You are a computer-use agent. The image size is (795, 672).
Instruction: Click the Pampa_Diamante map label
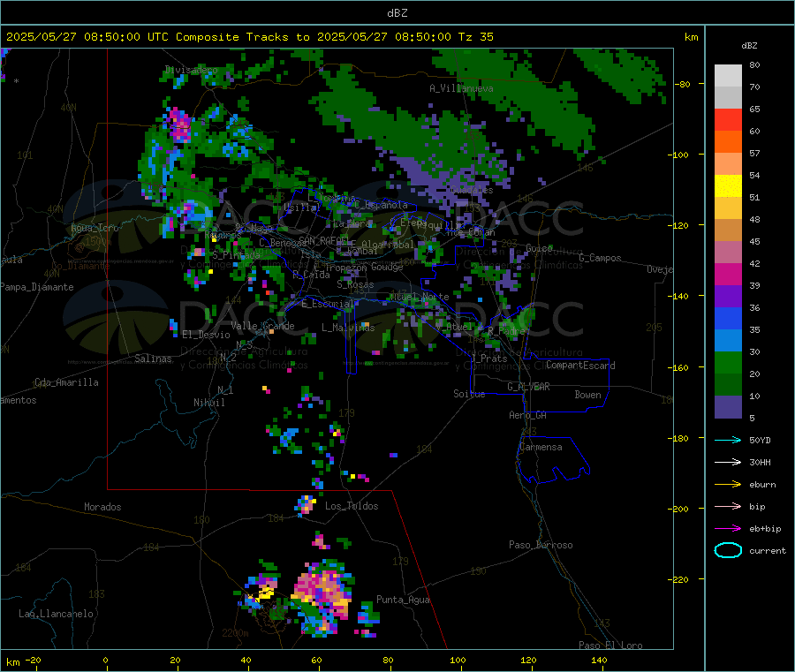coord(37,287)
